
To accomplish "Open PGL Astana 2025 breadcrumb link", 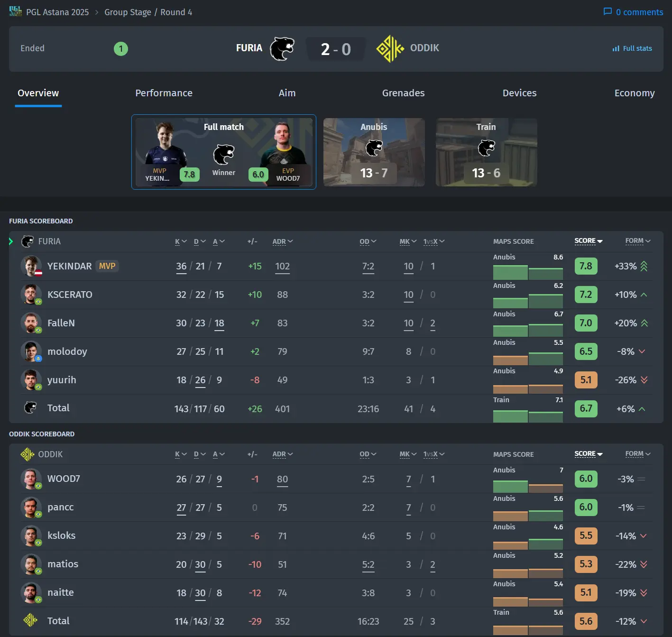I will coord(57,12).
